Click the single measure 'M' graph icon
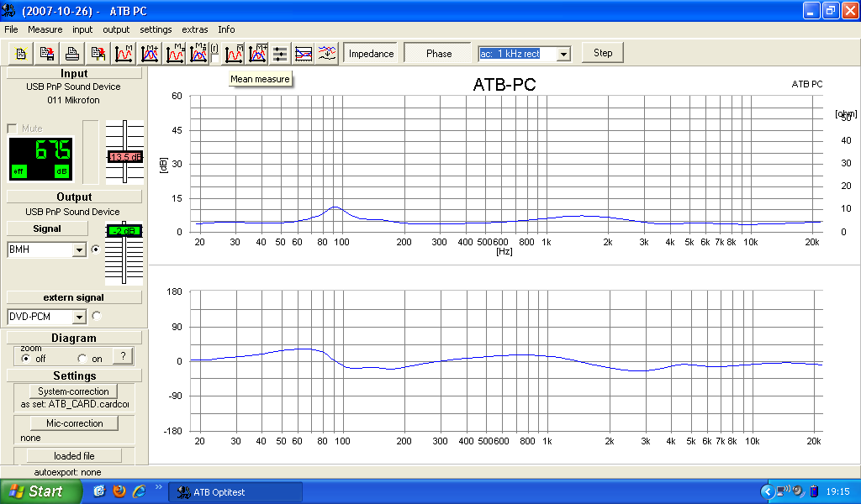The height and width of the screenshot is (504, 861). pyautogui.click(x=124, y=54)
